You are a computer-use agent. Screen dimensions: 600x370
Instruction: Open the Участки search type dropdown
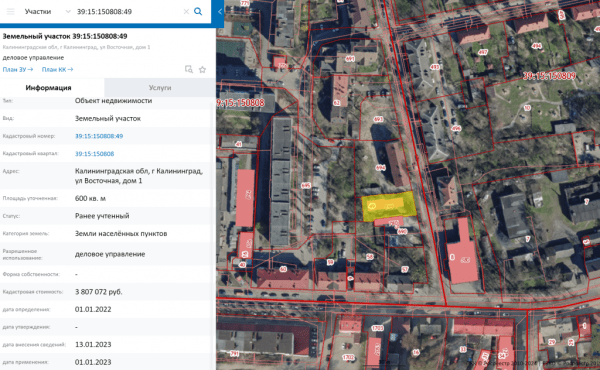point(47,11)
